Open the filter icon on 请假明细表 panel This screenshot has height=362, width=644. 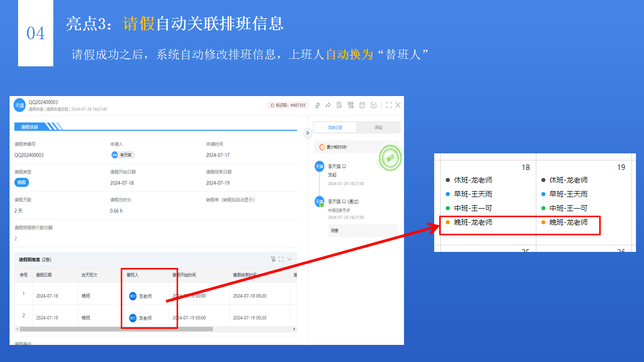pyautogui.click(x=273, y=259)
